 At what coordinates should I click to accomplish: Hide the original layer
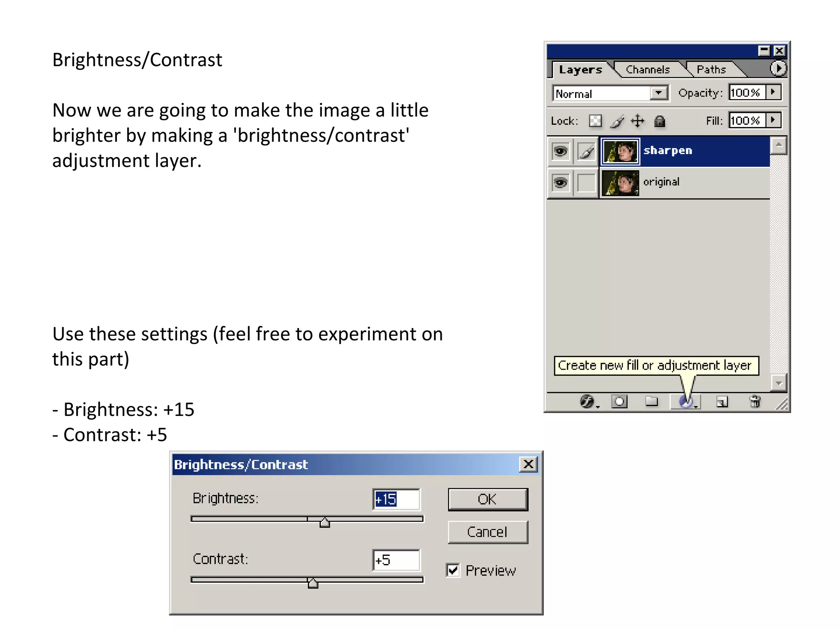560,182
